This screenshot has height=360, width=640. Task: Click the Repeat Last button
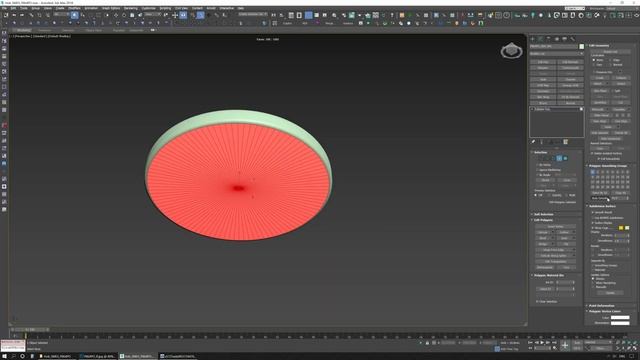611,52
